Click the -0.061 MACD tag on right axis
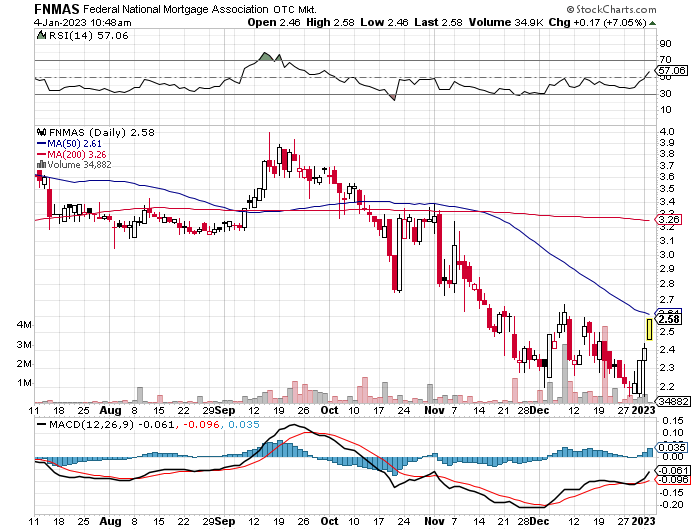This screenshot has width=700, height=530. (674, 470)
